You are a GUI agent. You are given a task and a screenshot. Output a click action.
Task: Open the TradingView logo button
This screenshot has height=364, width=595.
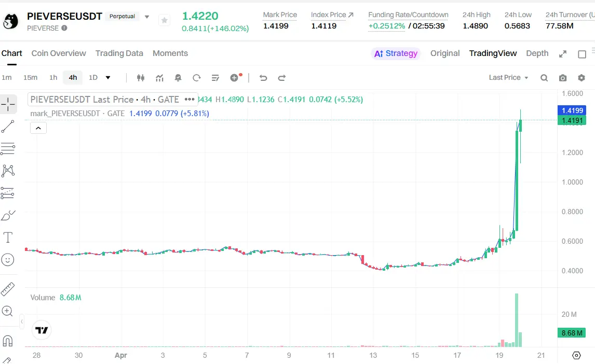(42, 330)
